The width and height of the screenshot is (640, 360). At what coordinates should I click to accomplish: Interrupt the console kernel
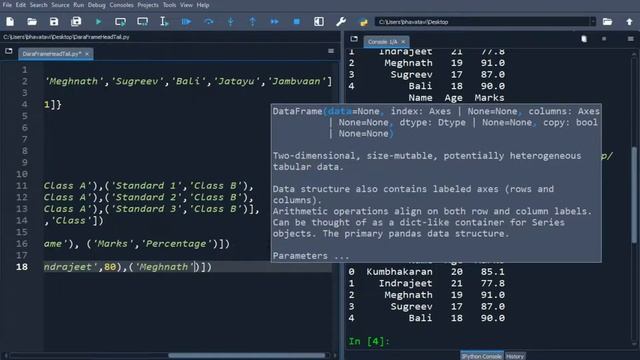pos(604,39)
